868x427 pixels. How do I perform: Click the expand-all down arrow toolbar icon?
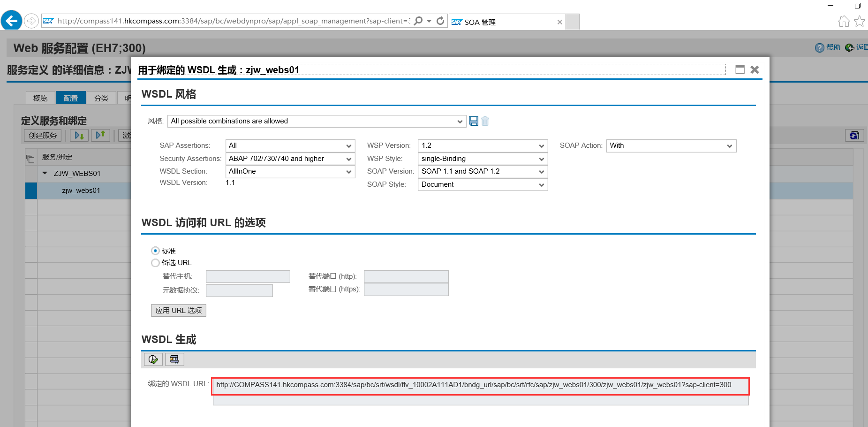[x=79, y=136]
